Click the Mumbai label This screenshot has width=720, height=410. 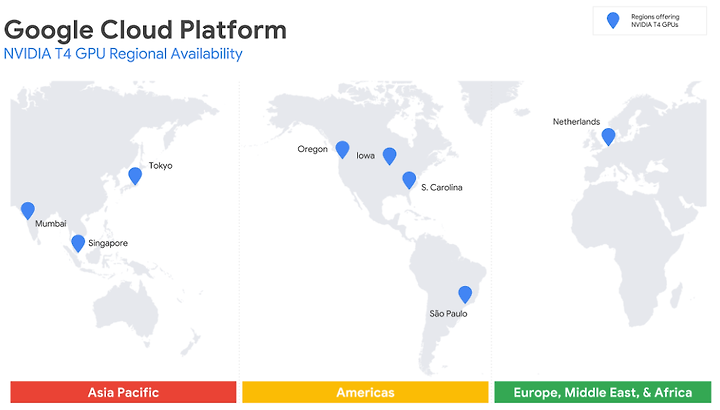51,224
